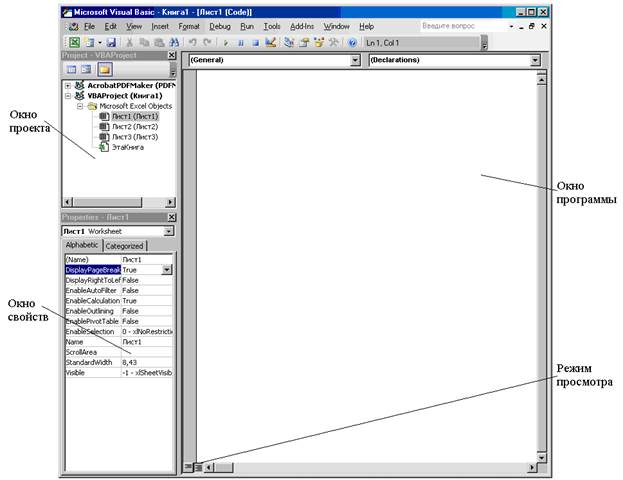
Task: Open the View menu
Action: (x=134, y=27)
